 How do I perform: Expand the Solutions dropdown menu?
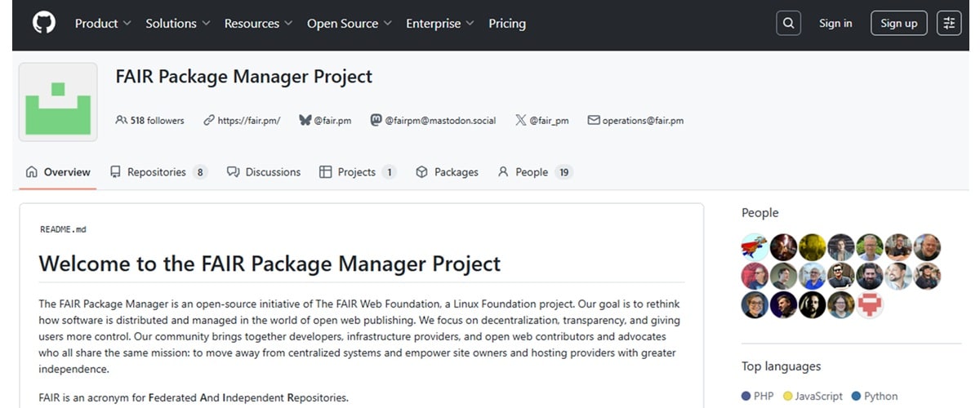coord(178,24)
